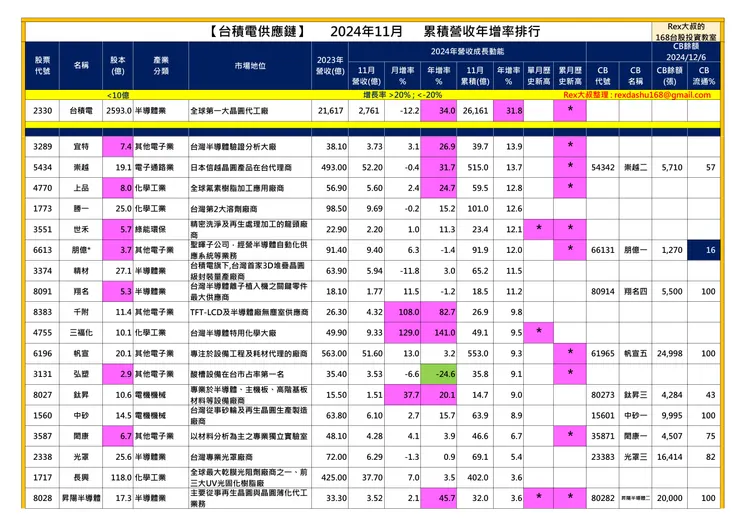The width and height of the screenshot is (740, 523).
Task: Select the '累積營收年增率排行' title text
Action: point(481,31)
